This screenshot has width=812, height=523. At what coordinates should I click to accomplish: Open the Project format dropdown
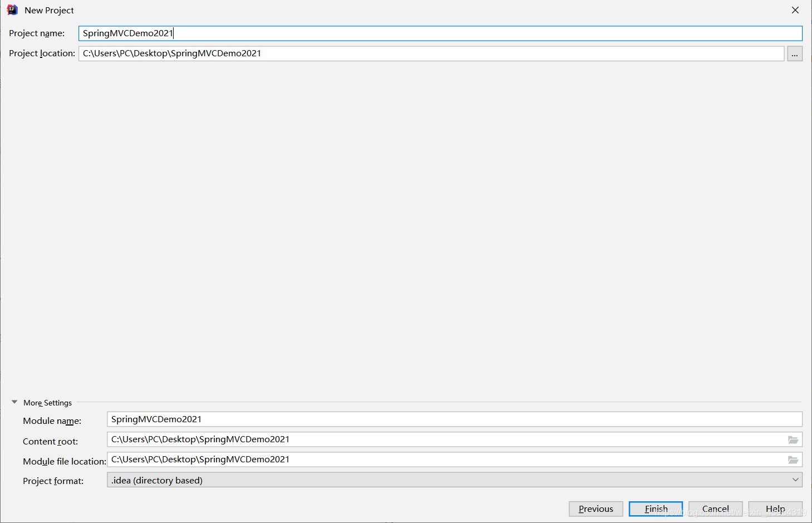tap(455, 480)
